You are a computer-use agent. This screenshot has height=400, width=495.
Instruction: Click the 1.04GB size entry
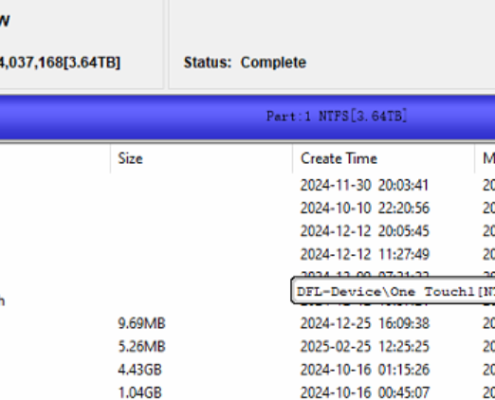tap(140, 392)
